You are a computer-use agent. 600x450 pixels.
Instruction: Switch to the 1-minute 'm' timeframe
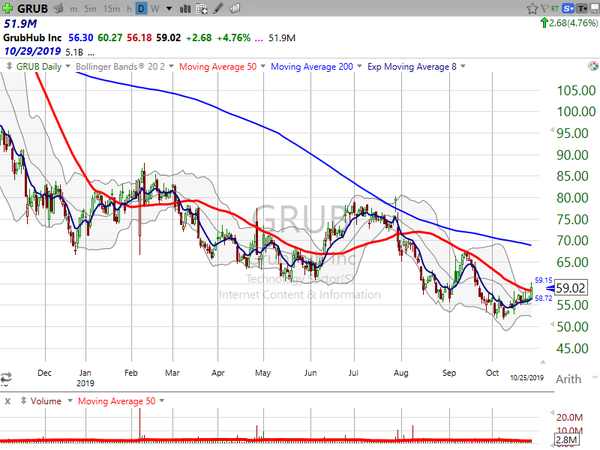point(73,9)
